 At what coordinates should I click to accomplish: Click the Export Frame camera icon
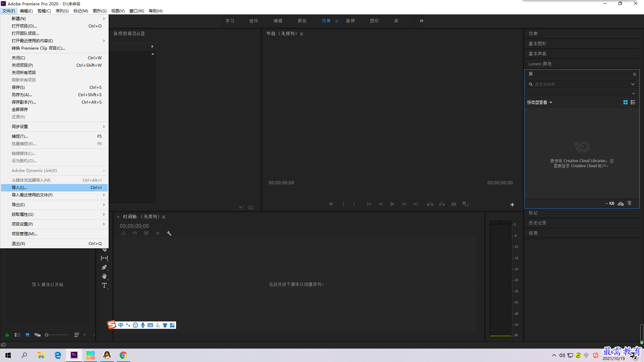point(454,204)
